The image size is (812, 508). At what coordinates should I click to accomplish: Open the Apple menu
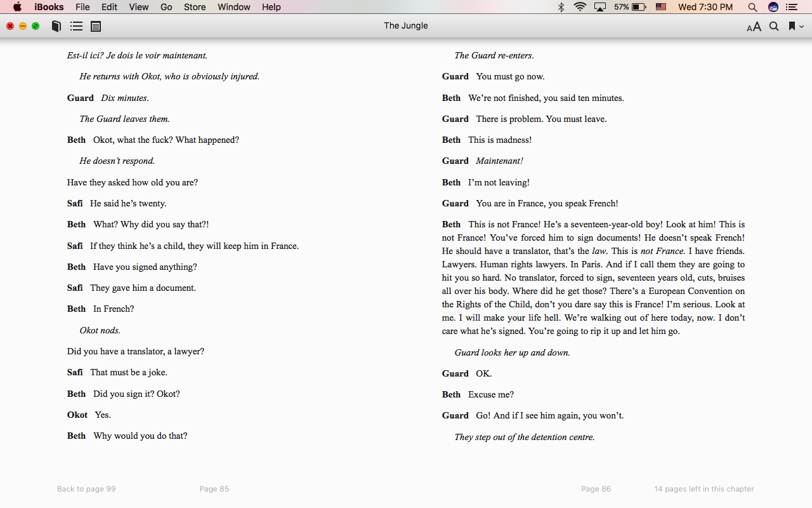[17, 7]
